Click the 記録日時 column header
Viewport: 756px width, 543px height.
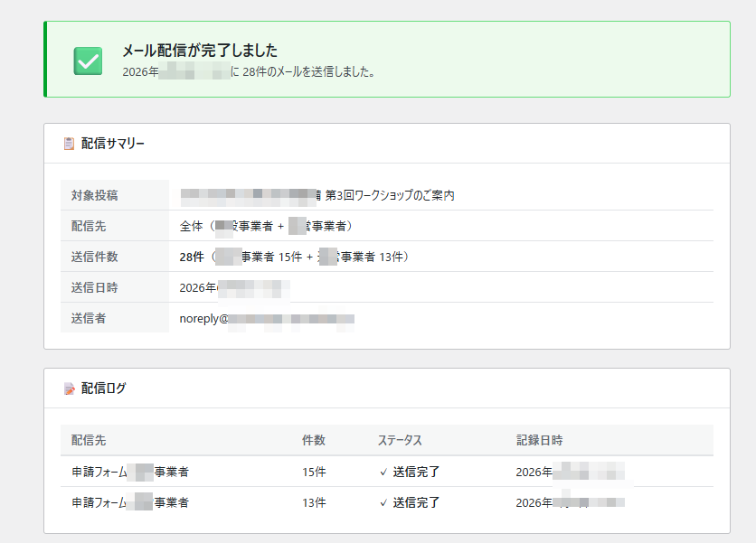pyautogui.click(x=540, y=440)
